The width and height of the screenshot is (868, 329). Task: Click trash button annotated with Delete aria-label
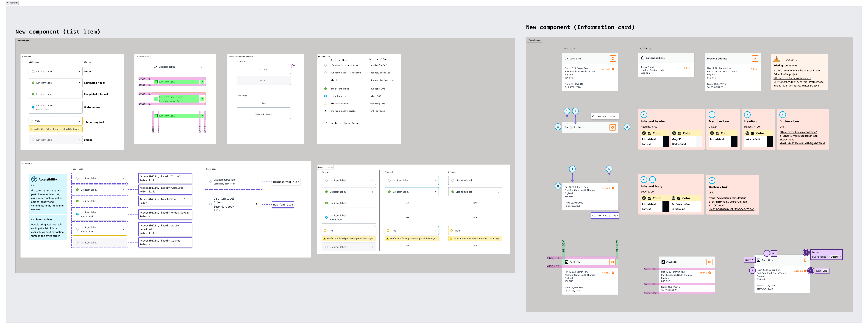(x=805, y=260)
